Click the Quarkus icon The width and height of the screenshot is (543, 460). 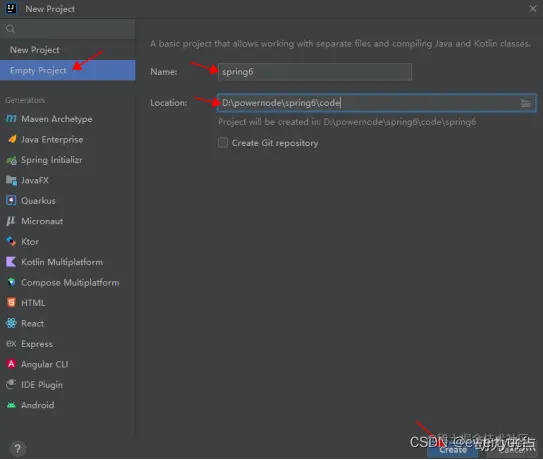(11, 201)
